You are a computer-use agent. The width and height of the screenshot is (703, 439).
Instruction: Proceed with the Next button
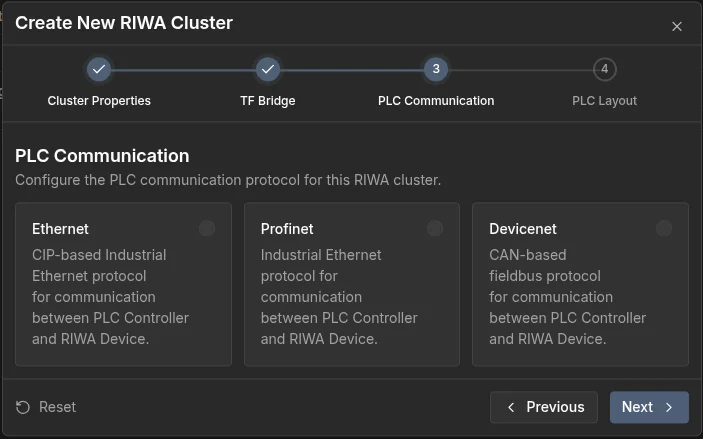[649, 407]
